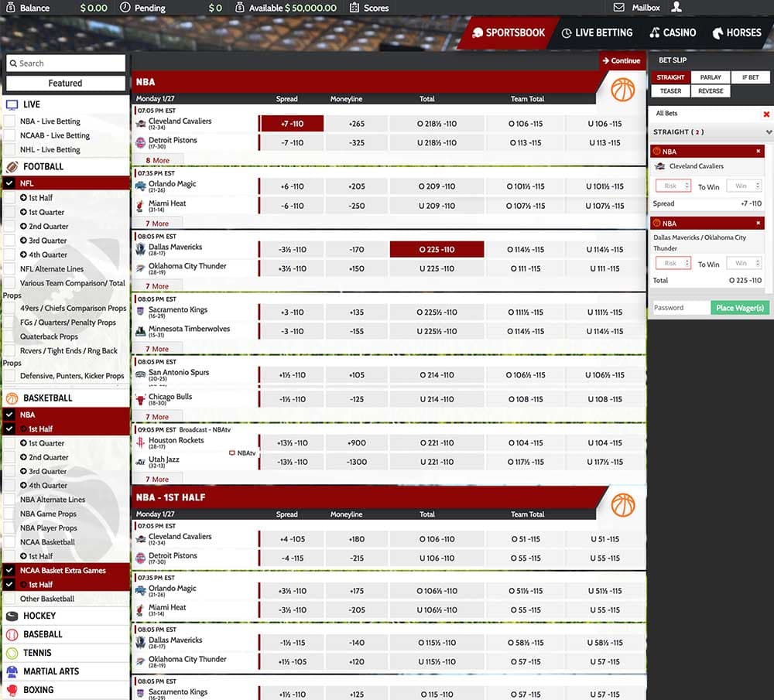
Task: Check the NCAAB - Live Betting checkbox
Action: point(9,135)
